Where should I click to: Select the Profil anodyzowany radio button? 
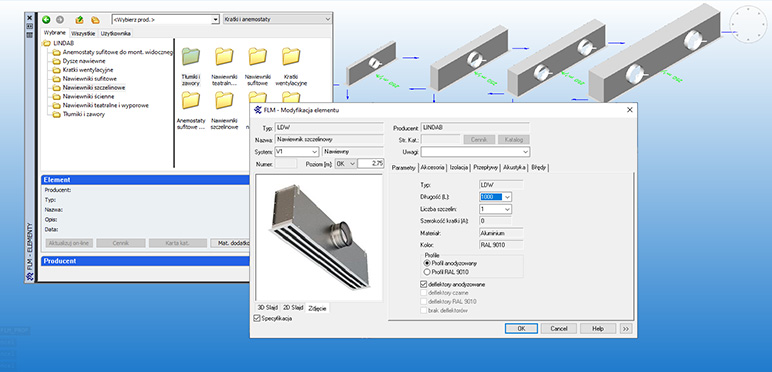427,263
